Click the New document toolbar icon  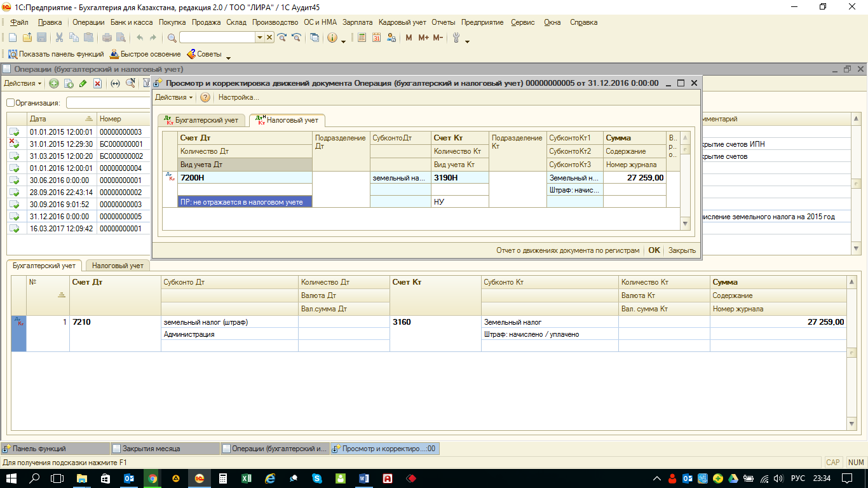click(x=12, y=37)
